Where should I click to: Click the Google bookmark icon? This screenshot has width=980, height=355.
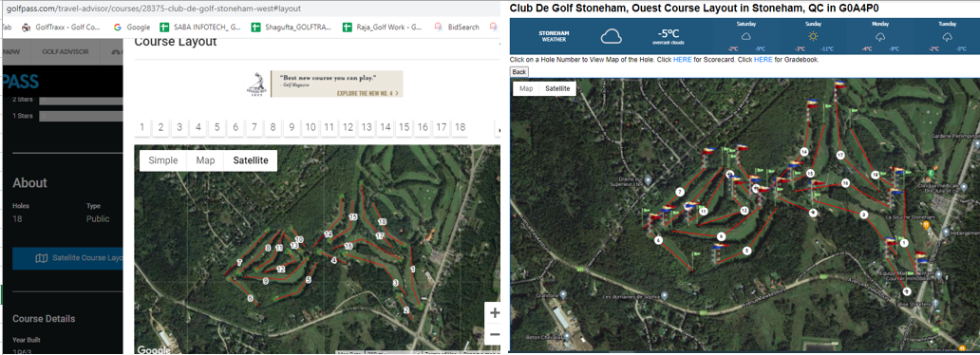118,28
